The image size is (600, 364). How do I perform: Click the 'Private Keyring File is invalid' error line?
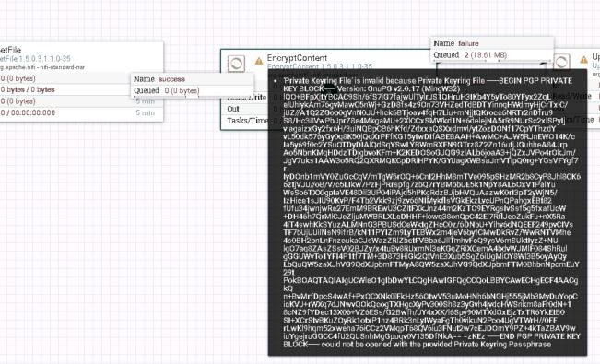pyautogui.click(x=428, y=81)
